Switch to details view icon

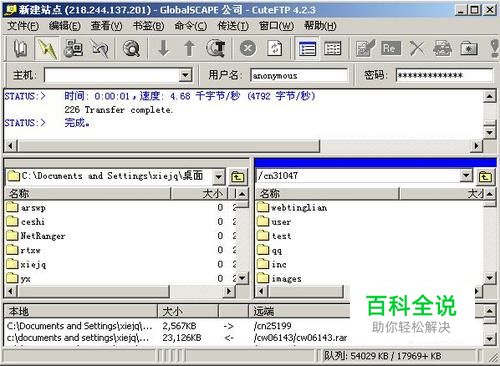point(333,48)
